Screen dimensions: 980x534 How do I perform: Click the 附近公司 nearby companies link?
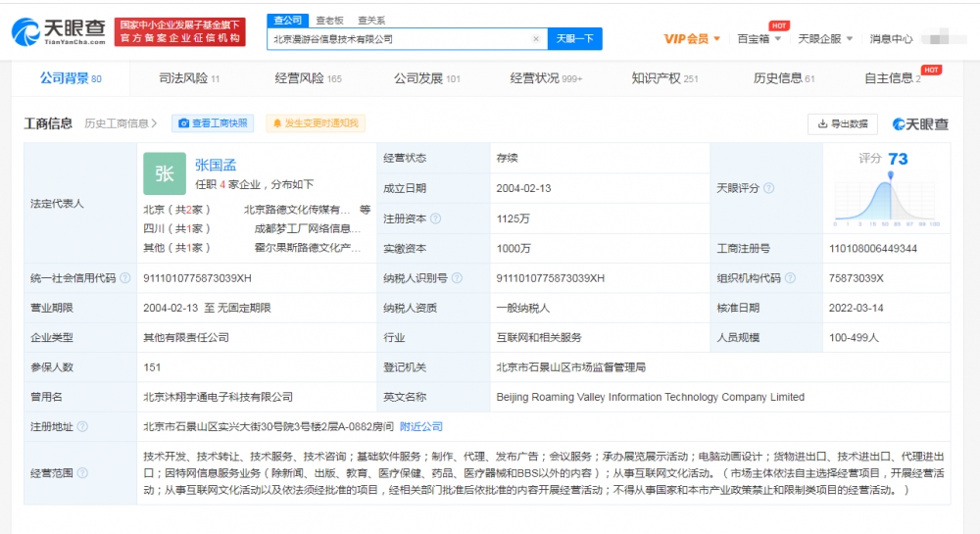click(421, 426)
